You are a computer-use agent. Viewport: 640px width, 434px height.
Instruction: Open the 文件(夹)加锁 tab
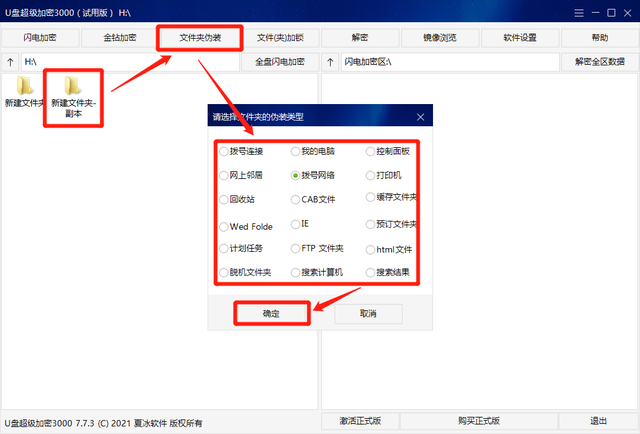[280, 38]
